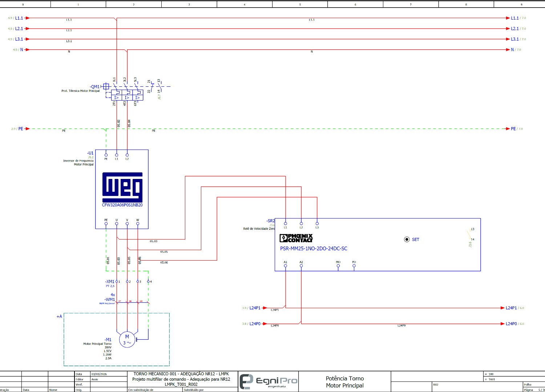Click the WEG logo on inverter U1
Viewport: 545px width, 392px height.
(122, 187)
